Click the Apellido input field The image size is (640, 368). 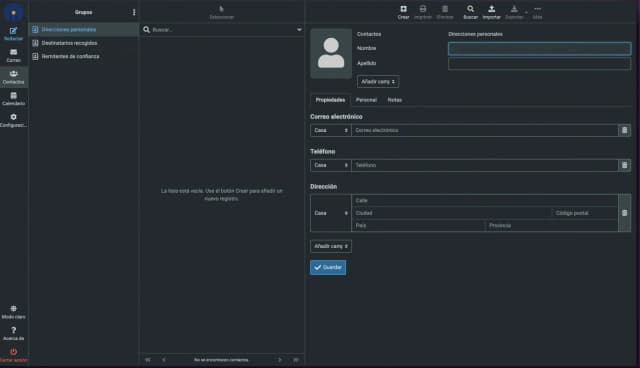(x=539, y=63)
